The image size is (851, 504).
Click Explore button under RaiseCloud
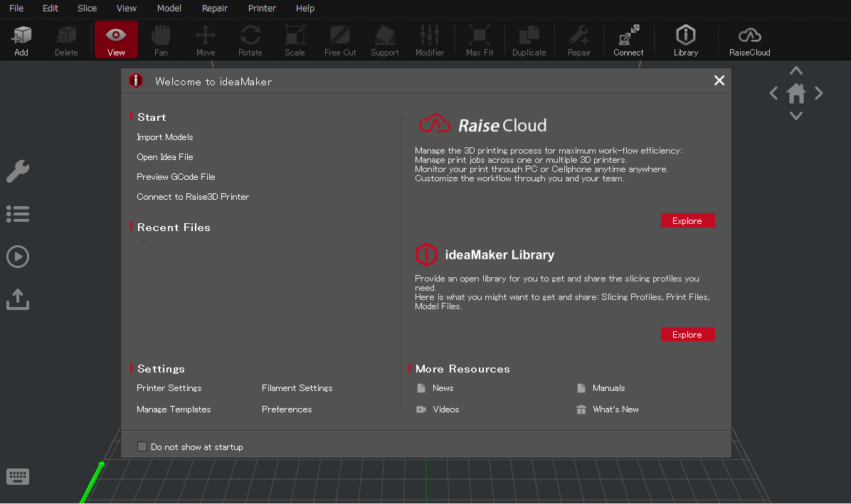(687, 220)
